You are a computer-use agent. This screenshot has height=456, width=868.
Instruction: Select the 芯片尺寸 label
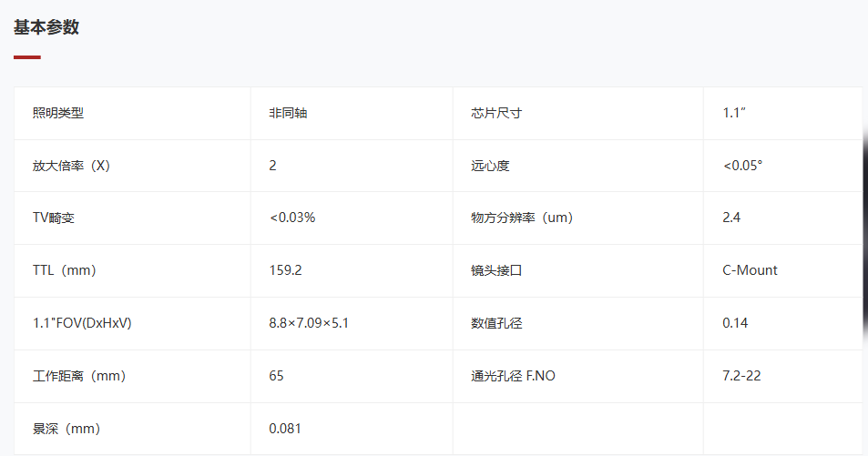click(496, 113)
